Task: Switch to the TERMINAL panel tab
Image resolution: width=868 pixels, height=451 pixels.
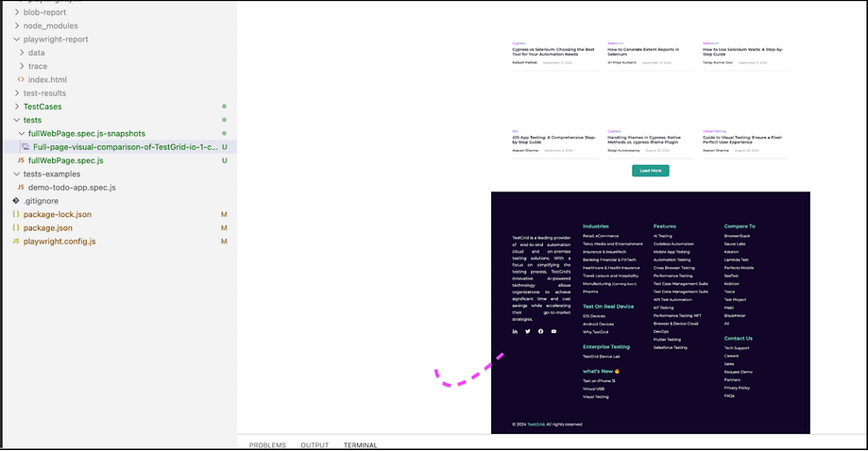Action: point(361,445)
